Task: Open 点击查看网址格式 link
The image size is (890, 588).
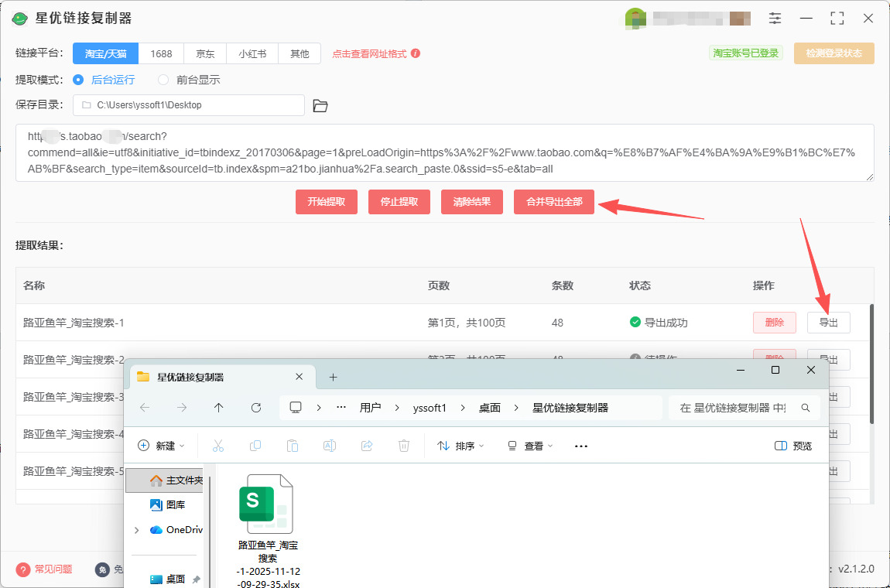Action: (369, 54)
